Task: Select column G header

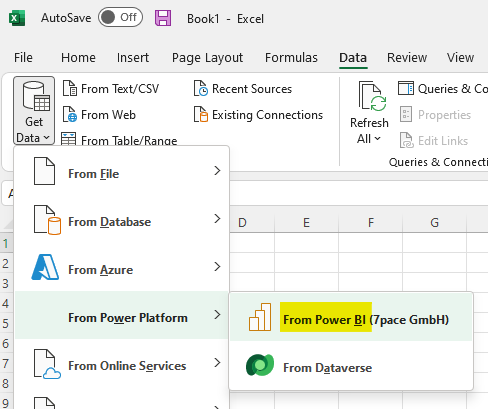Action: tap(435, 223)
